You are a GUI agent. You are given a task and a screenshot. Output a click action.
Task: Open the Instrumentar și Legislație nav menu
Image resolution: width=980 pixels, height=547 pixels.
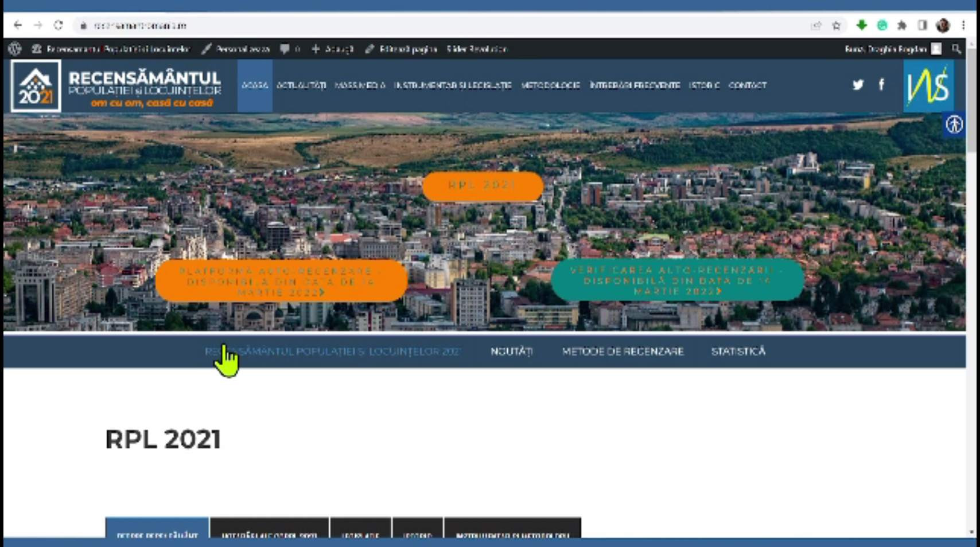point(452,85)
